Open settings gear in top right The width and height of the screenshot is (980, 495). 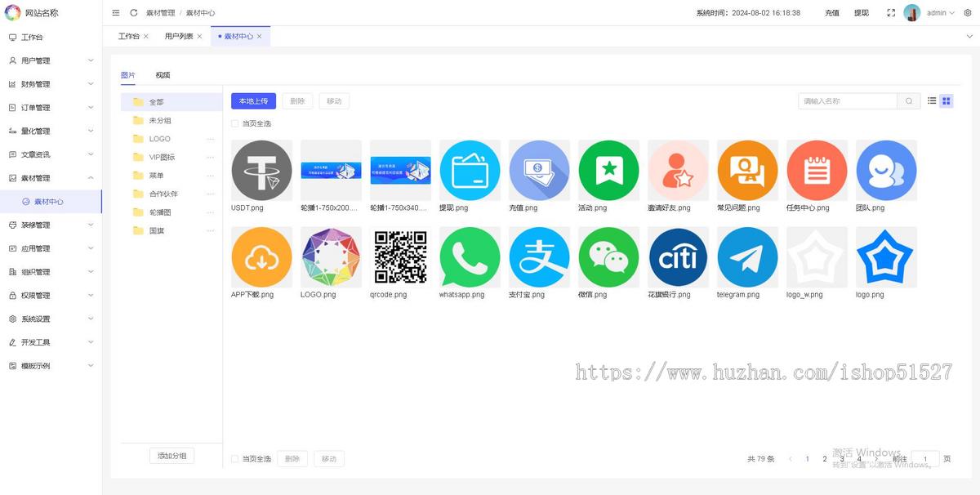(968, 13)
